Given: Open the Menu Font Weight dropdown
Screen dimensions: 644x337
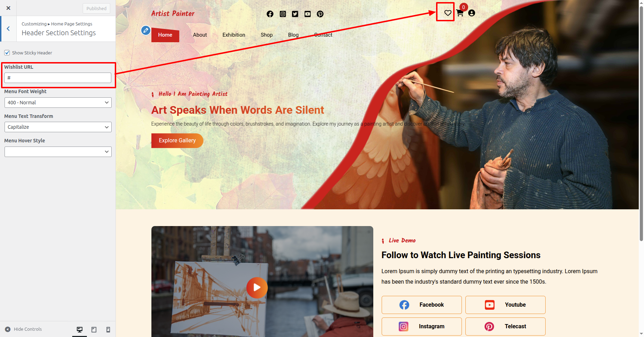Looking at the screenshot, I should point(58,103).
